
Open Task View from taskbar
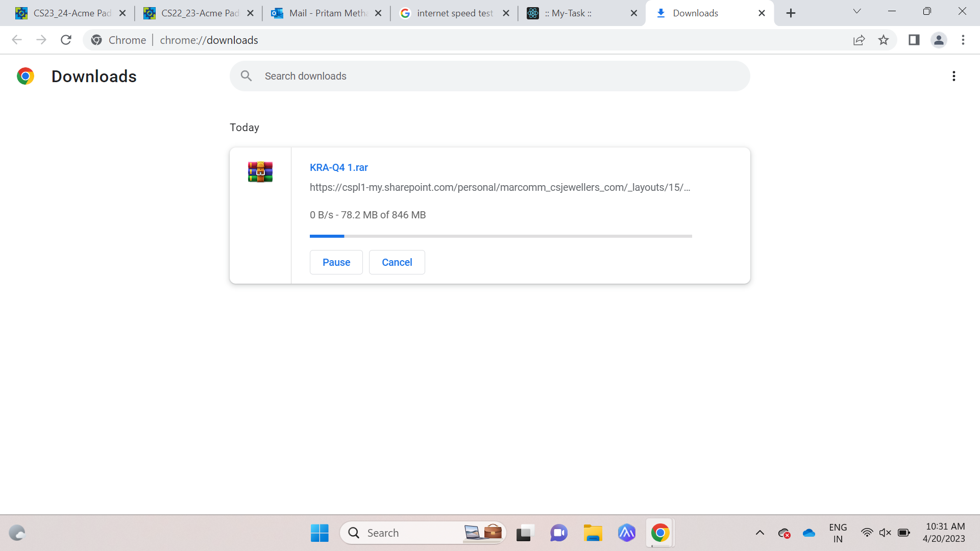524,533
